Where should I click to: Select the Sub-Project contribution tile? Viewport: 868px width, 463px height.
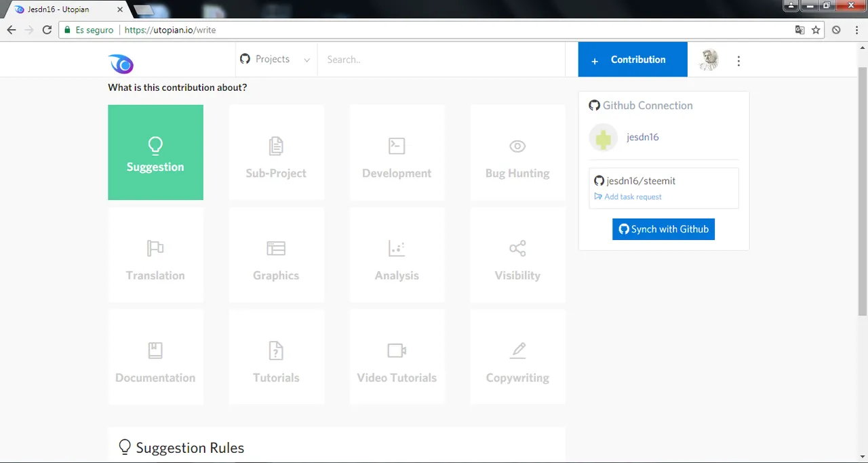point(276,153)
